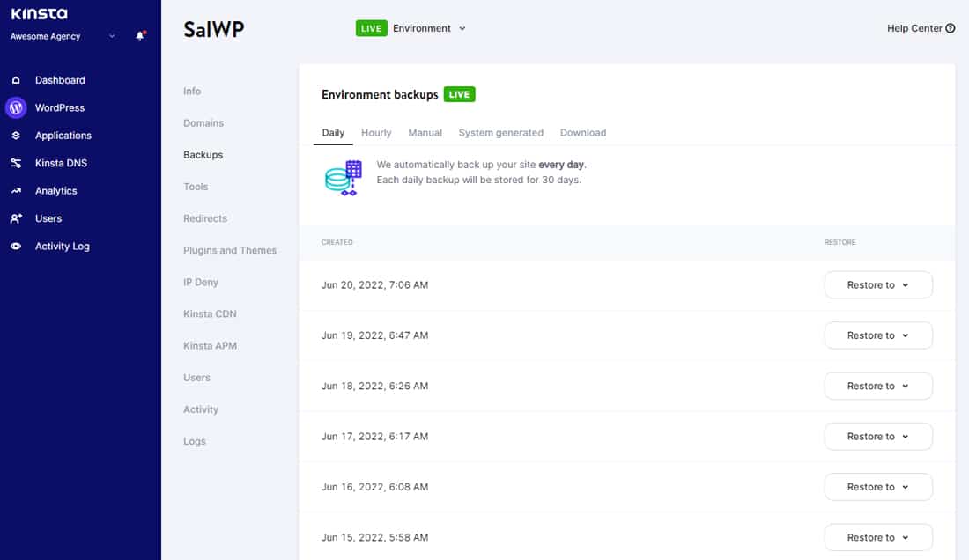Open the System generated tab
This screenshot has width=969, height=560.
pyautogui.click(x=500, y=132)
